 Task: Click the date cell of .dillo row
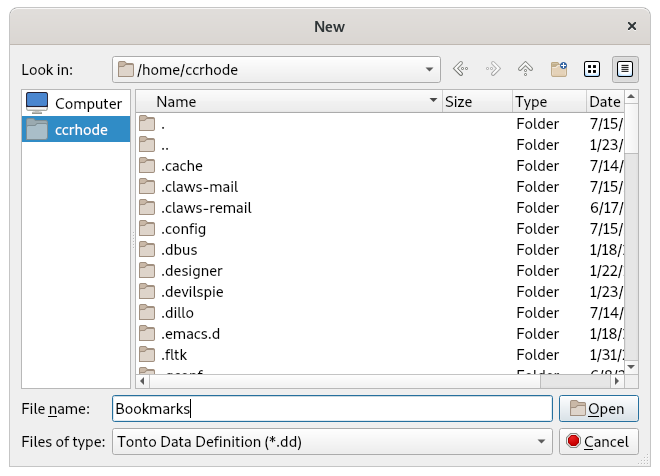point(606,313)
